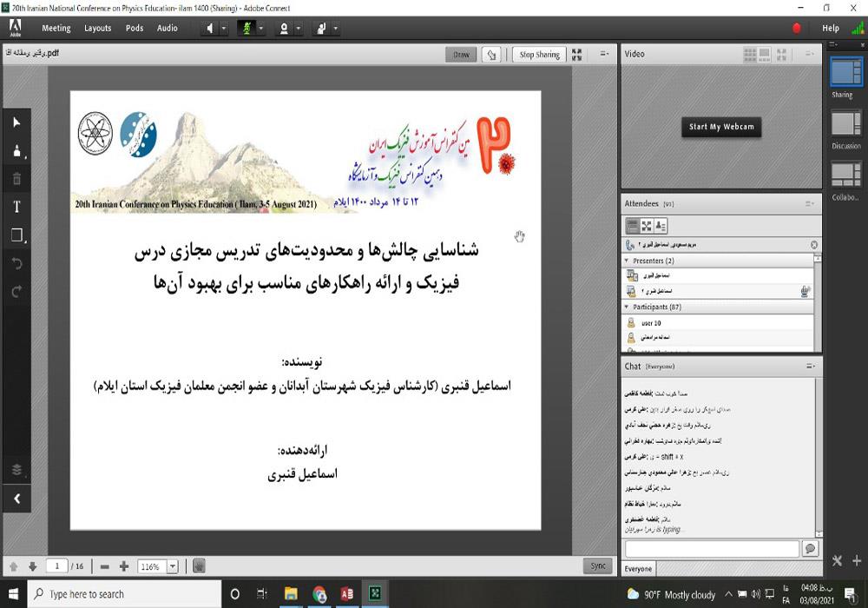Click the Stop Sharing button
This screenshot has height=608, width=868.
(x=539, y=55)
